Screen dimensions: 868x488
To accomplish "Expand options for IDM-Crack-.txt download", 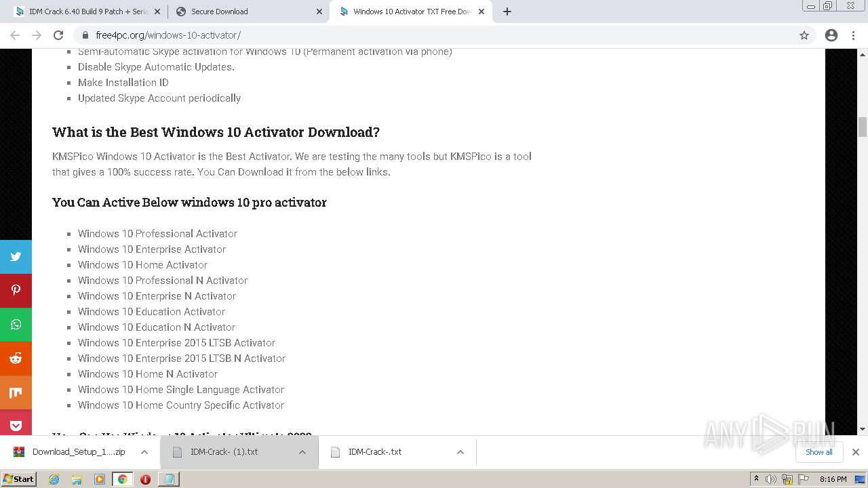I will [460, 452].
